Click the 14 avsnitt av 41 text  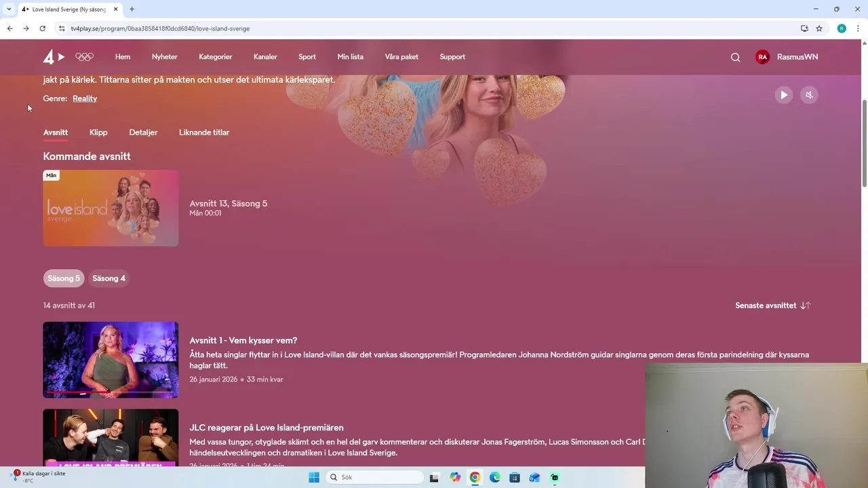coord(69,306)
